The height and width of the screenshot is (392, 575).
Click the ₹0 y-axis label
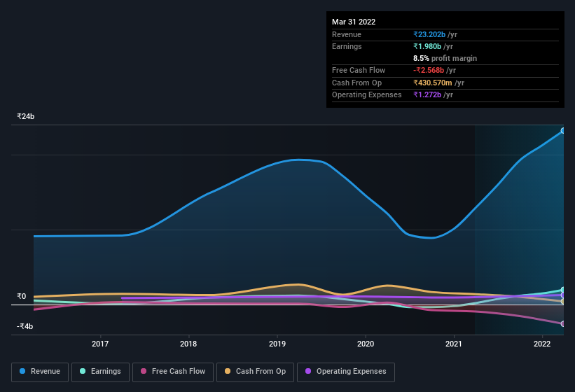tap(22, 296)
